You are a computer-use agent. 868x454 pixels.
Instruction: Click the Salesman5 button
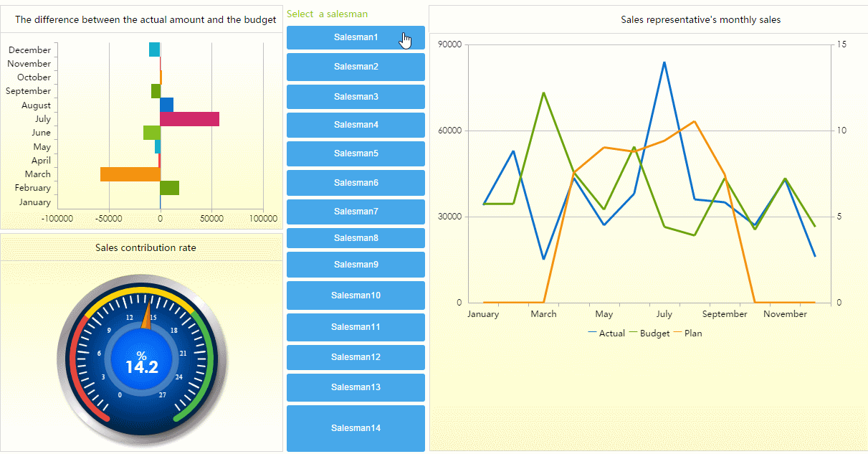point(356,153)
